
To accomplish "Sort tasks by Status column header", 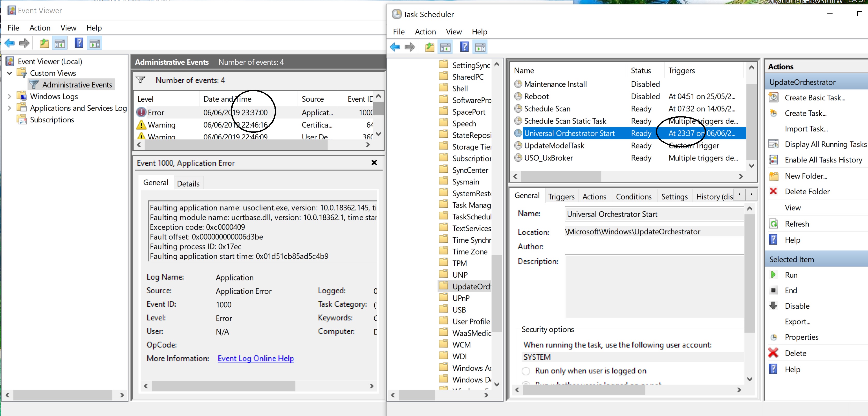I will pyautogui.click(x=645, y=70).
